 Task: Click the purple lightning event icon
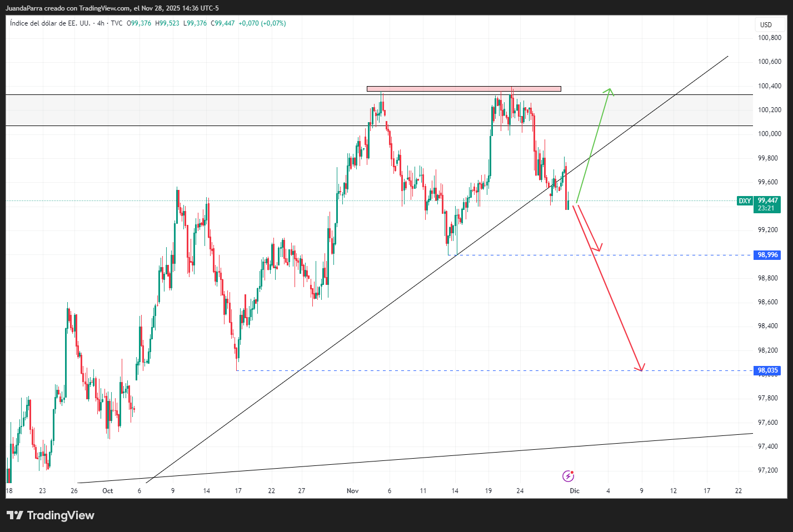(568, 476)
